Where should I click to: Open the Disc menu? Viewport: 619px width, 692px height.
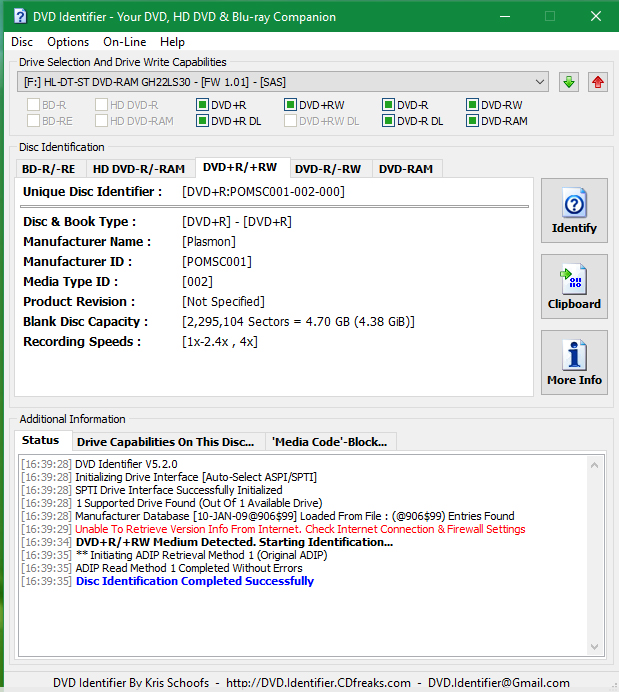(22, 42)
